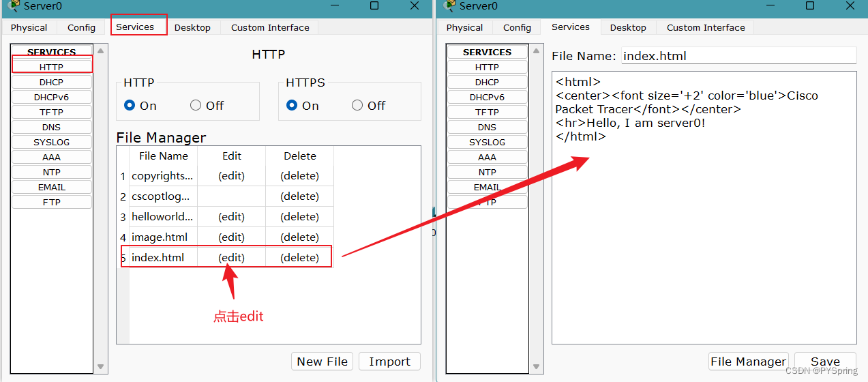Select HTTP service in left window list
Screen dimensions: 868x382
click(x=51, y=67)
